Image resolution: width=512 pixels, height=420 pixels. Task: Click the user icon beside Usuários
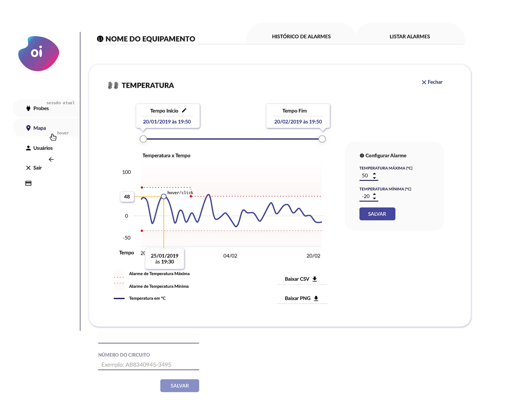coord(28,148)
